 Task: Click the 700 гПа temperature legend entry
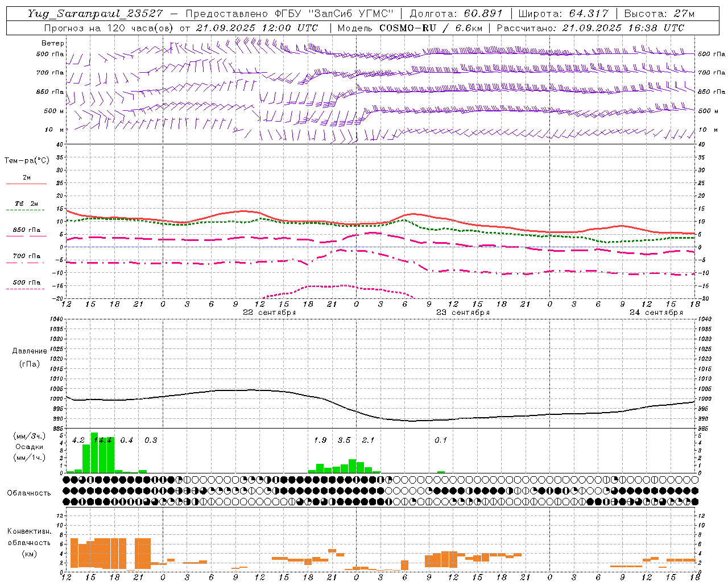tap(27, 256)
